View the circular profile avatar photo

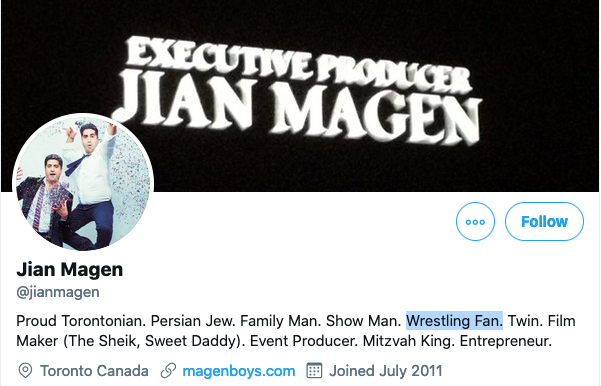tap(83, 184)
